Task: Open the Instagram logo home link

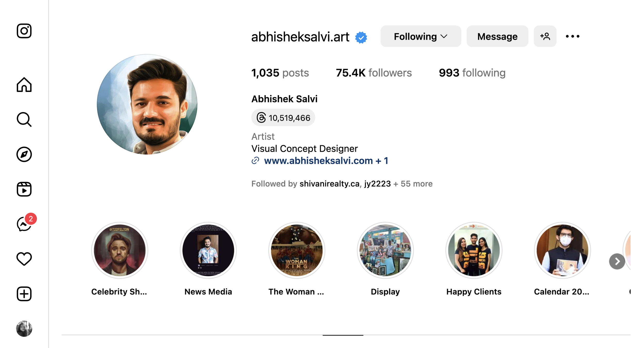Action: tap(24, 31)
